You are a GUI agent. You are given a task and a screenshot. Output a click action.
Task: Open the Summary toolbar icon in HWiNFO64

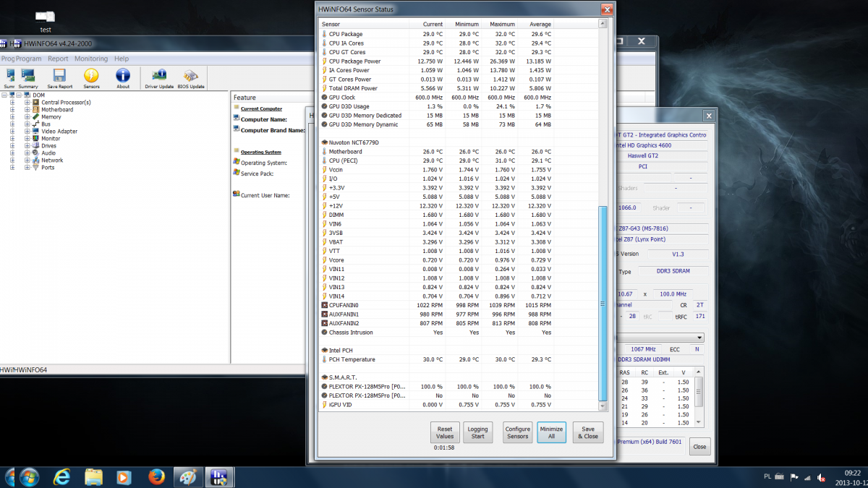[x=28, y=78]
